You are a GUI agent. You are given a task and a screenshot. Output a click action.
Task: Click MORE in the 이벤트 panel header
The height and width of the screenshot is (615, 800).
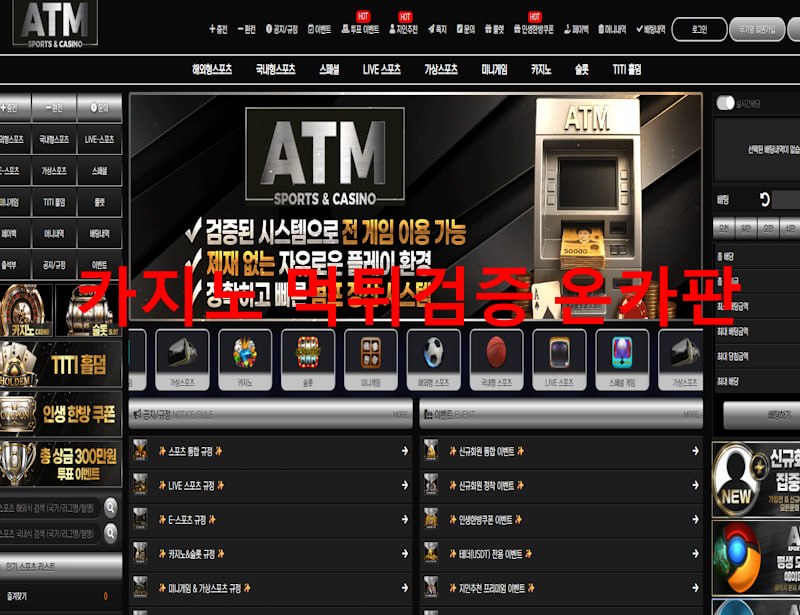(x=691, y=414)
